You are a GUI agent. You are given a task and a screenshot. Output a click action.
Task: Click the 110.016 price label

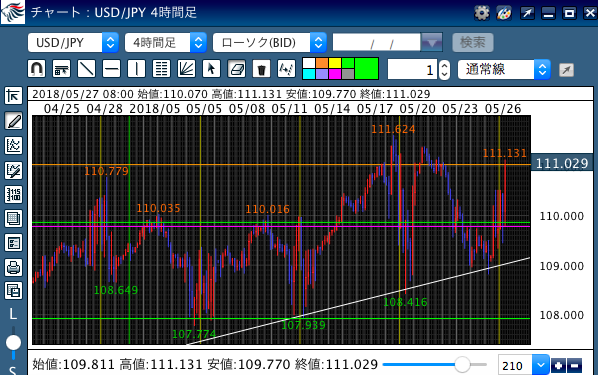[267, 209]
